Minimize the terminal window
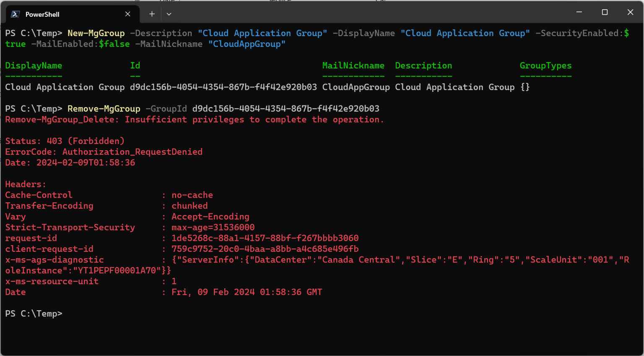 579,12
